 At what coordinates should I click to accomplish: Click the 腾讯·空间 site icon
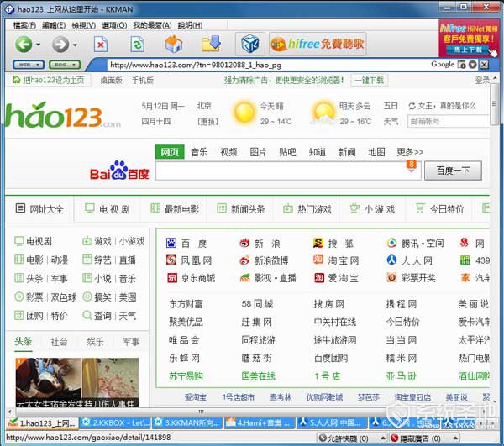(391, 243)
